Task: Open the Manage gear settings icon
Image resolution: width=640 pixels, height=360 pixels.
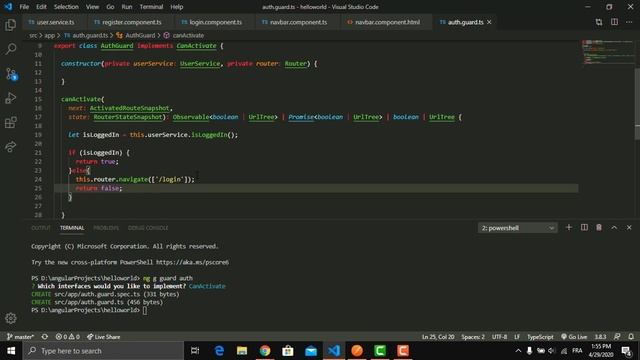Action: tap(11, 318)
